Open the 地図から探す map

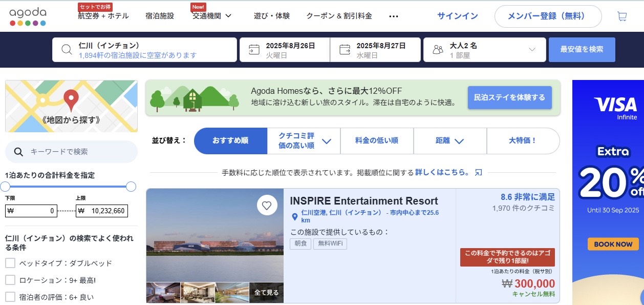click(x=71, y=106)
